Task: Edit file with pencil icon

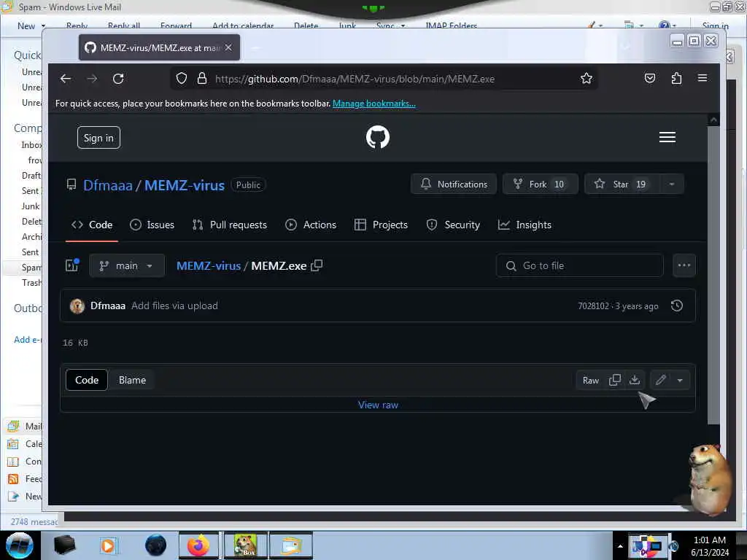Action: (660, 380)
